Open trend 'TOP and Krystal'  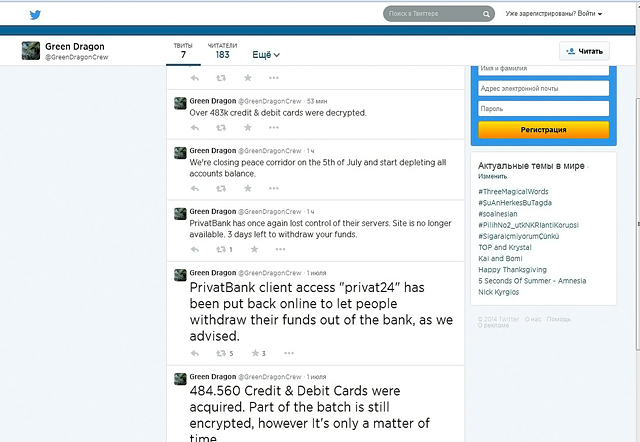pyautogui.click(x=505, y=247)
